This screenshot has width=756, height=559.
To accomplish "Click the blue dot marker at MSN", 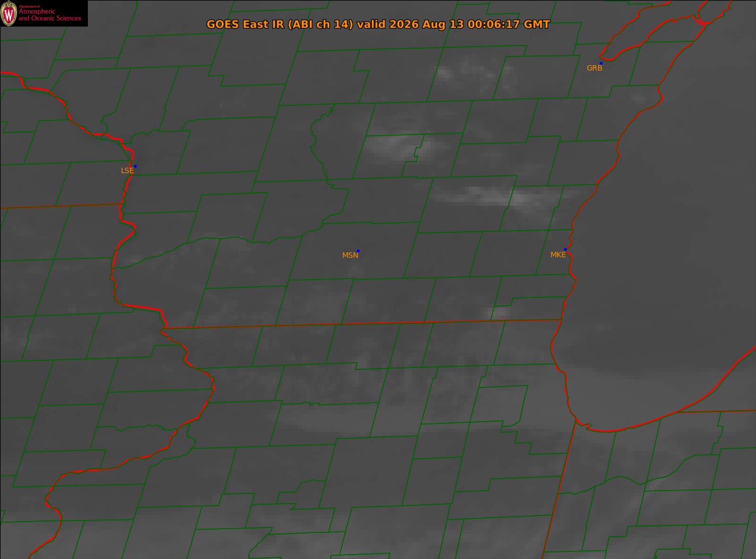I will 358,251.
